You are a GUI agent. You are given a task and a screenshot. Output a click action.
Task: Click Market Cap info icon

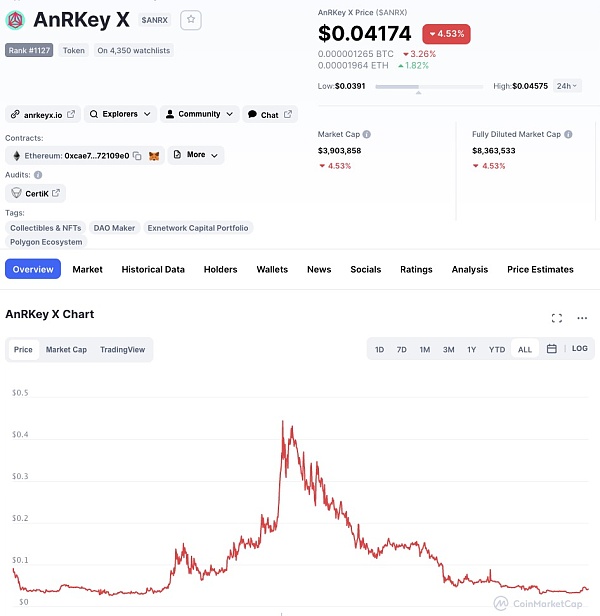coord(367,134)
